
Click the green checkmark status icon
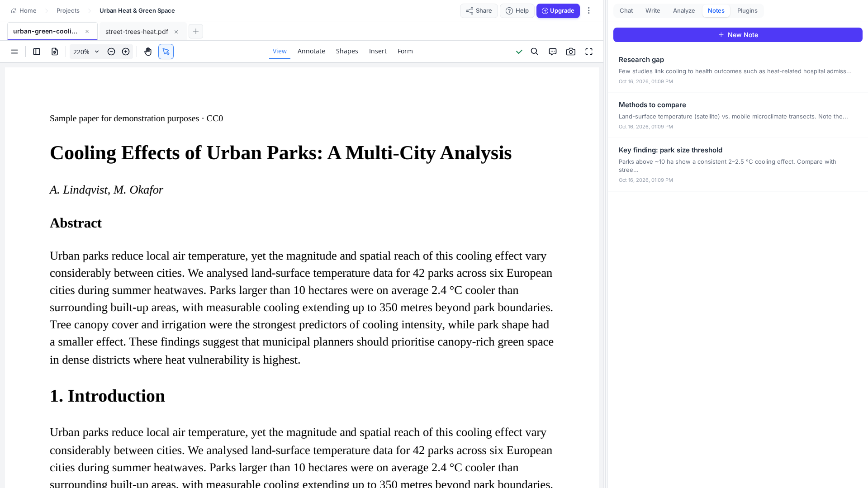pyautogui.click(x=519, y=52)
